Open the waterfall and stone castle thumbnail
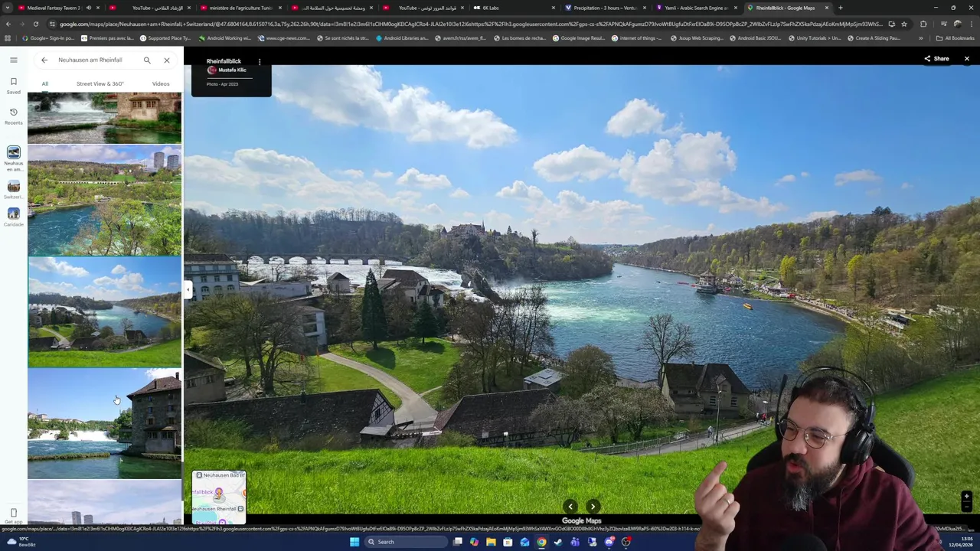This screenshot has height=551, width=980. tap(105, 118)
